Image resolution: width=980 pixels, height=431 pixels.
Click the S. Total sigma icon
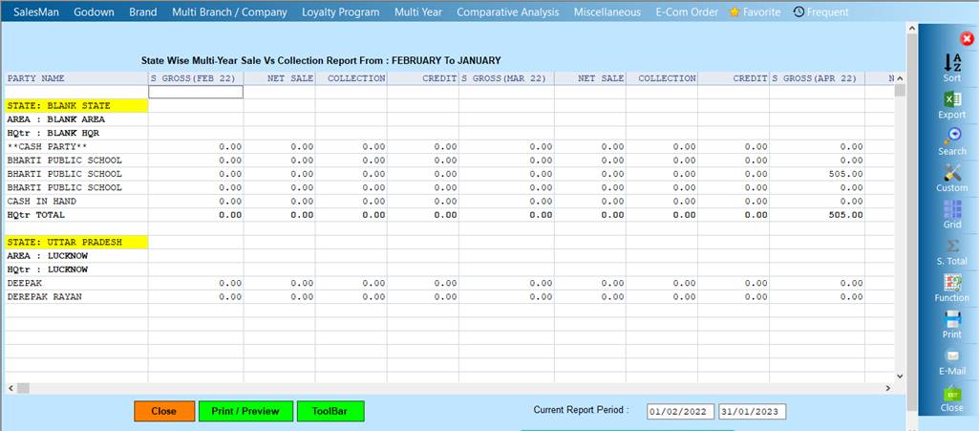coord(951,247)
